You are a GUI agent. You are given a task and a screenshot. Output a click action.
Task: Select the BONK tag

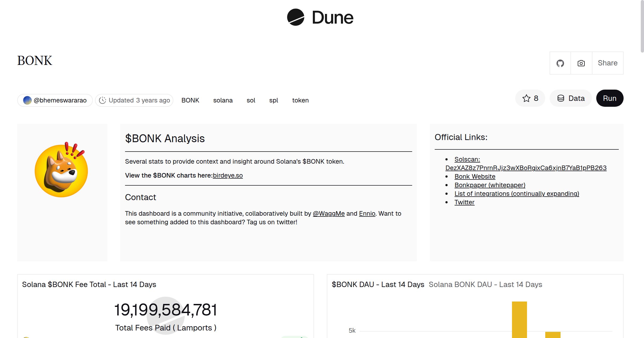click(190, 100)
